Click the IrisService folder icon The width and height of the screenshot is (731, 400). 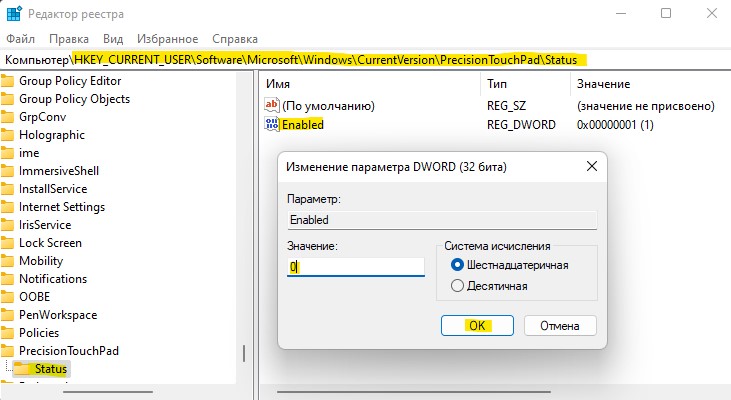(x=7, y=225)
